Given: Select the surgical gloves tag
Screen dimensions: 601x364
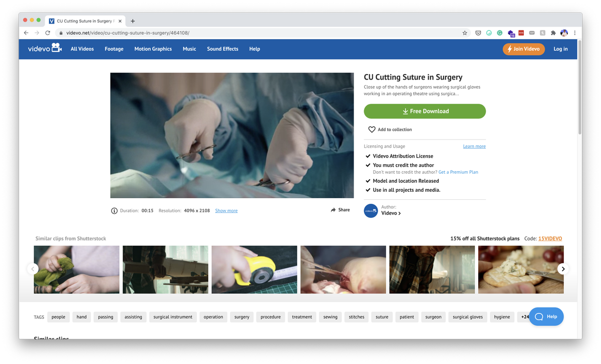Looking at the screenshot, I should pos(468,317).
